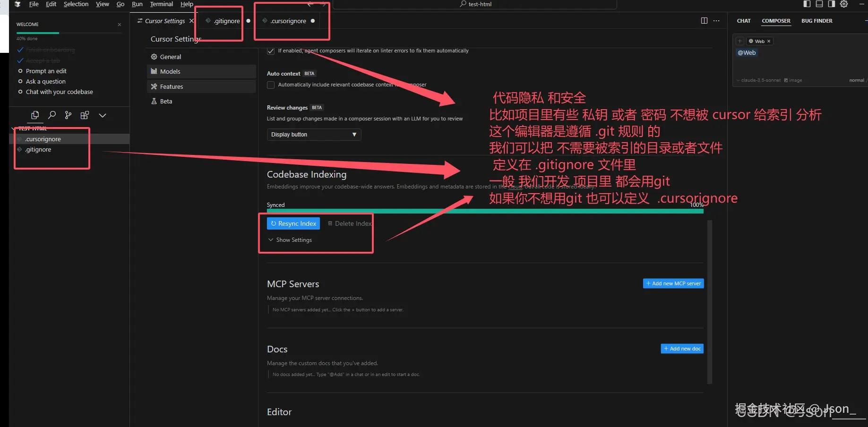868x427 pixels.
Task: Open the editor more actions ellipsis
Action: (x=716, y=21)
